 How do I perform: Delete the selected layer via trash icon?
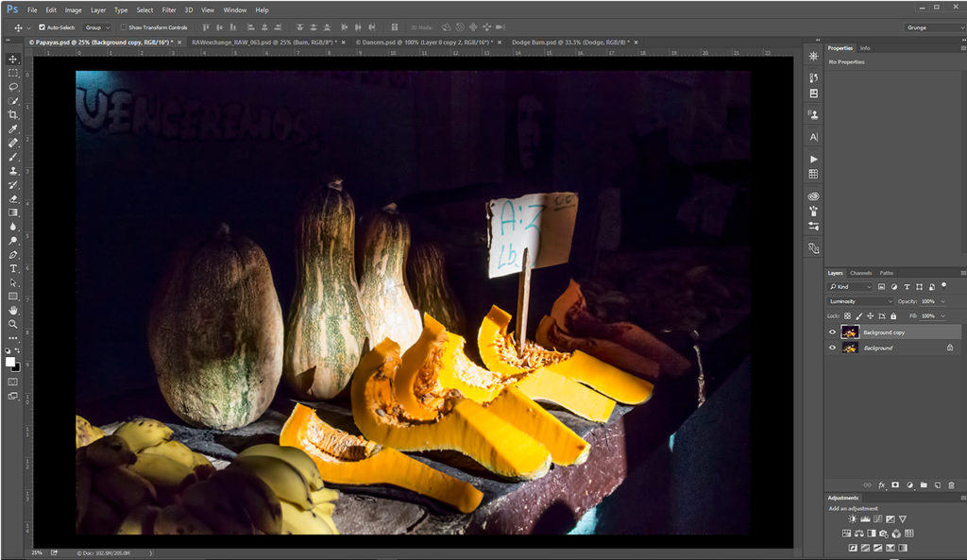[x=951, y=484]
